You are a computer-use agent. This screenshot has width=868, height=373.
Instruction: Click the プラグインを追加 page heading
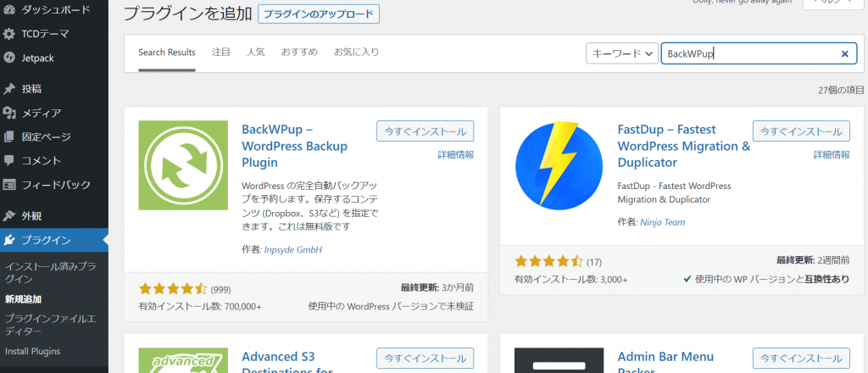click(187, 14)
